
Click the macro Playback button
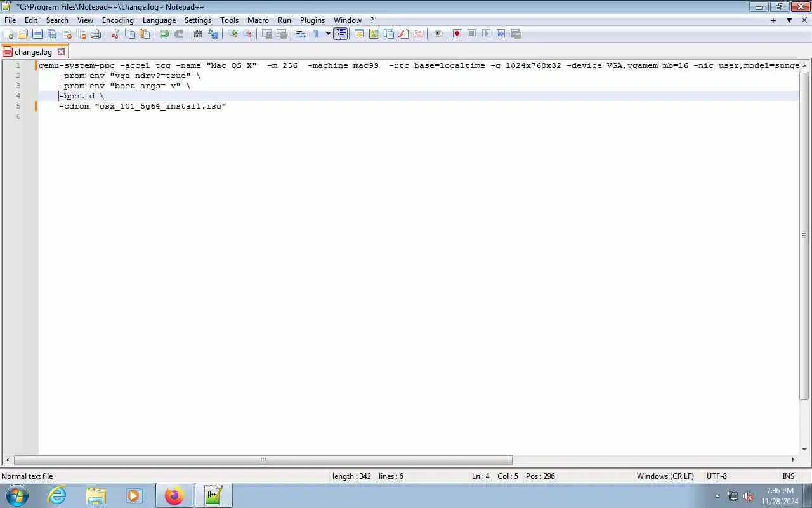point(486,34)
